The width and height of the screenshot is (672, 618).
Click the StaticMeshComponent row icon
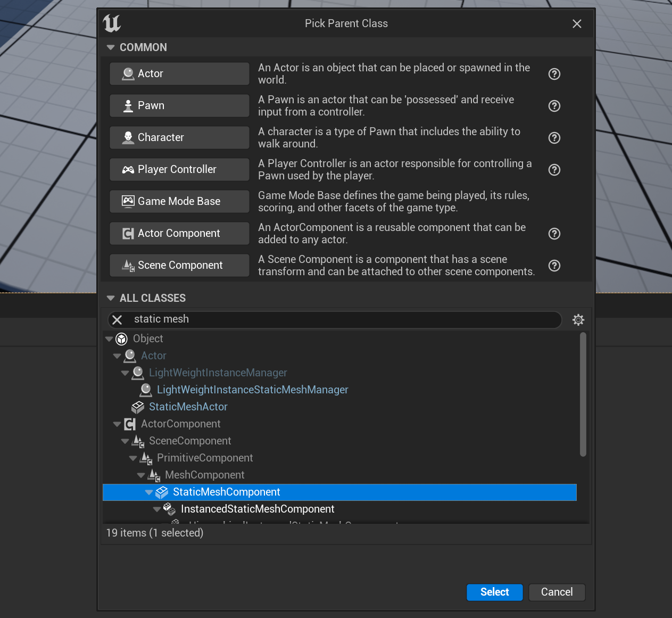coord(162,492)
